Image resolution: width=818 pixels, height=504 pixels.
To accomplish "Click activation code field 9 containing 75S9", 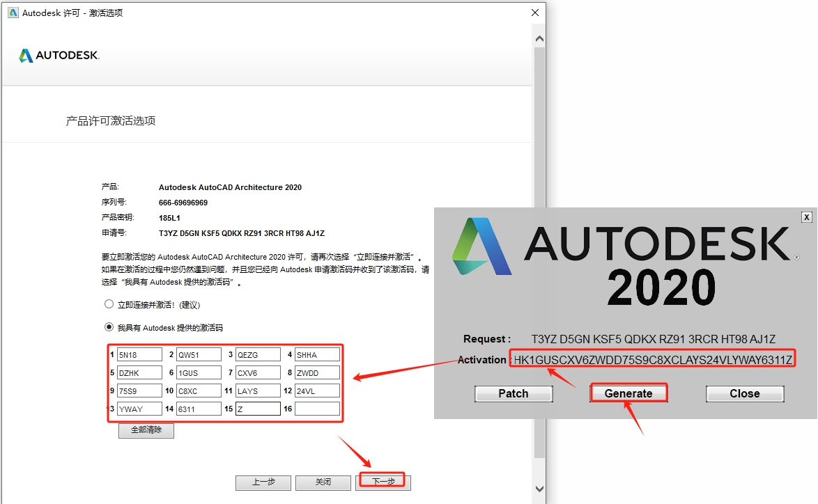I will tap(139, 391).
